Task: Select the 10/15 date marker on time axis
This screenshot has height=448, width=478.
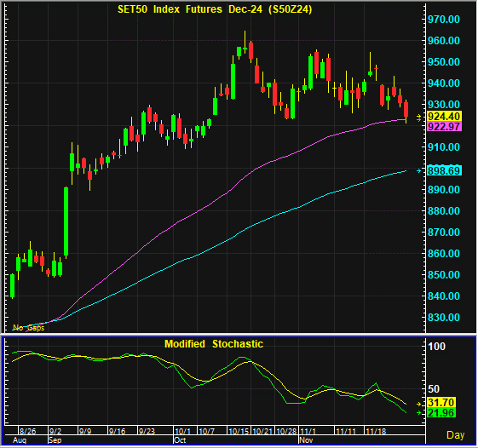Action: (x=239, y=431)
